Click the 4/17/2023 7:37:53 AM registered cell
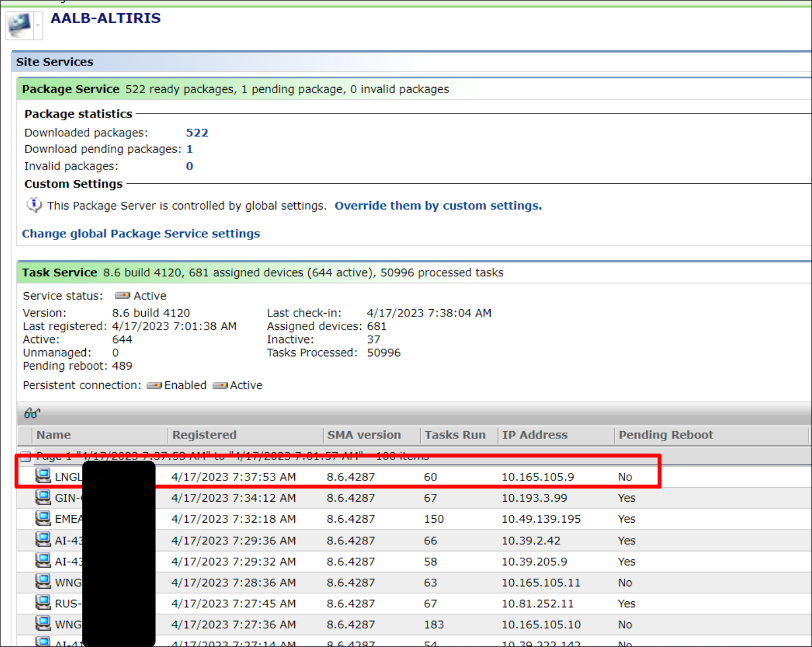 tap(234, 477)
